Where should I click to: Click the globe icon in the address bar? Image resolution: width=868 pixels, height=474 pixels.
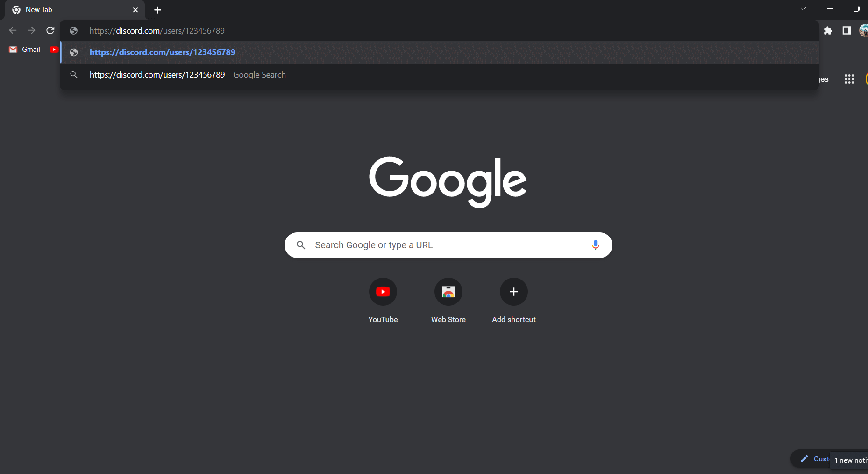73,30
